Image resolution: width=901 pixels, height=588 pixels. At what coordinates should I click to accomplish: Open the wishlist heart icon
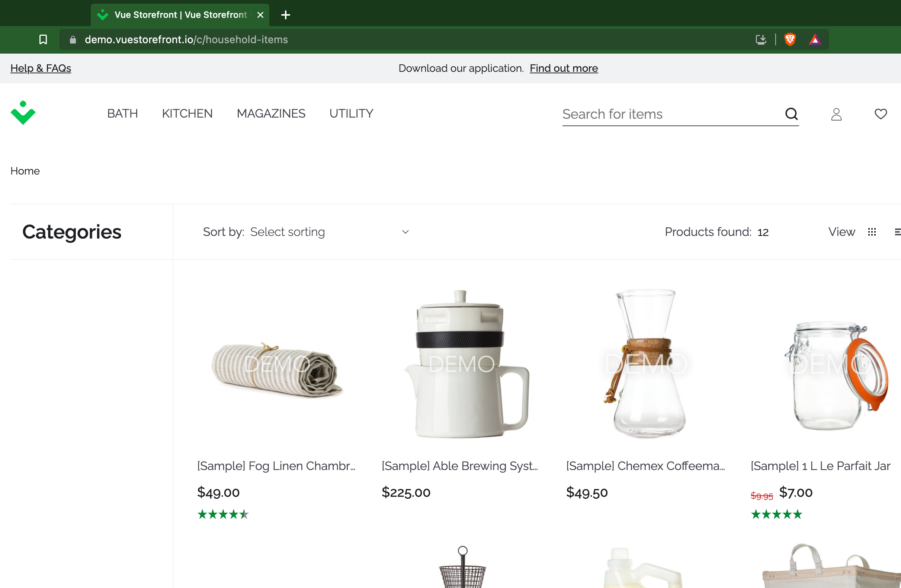(881, 114)
